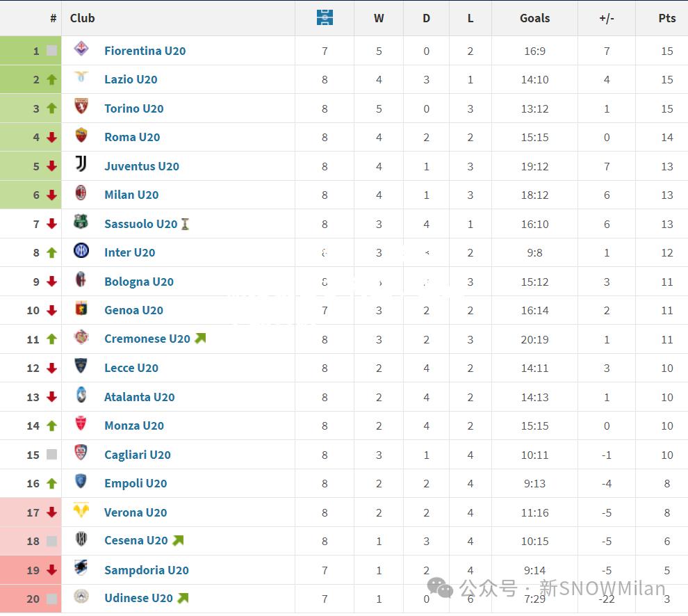Click the Roma U20 club crest
688x616 pixels.
point(81,135)
